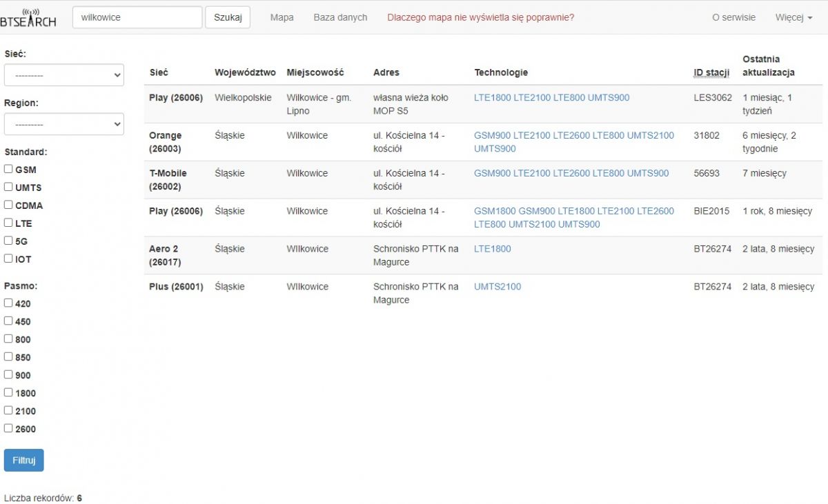Viewport: 828px width, 504px height.
Task: Expand the Więcej dropdown menu
Action: coord(793,17)
